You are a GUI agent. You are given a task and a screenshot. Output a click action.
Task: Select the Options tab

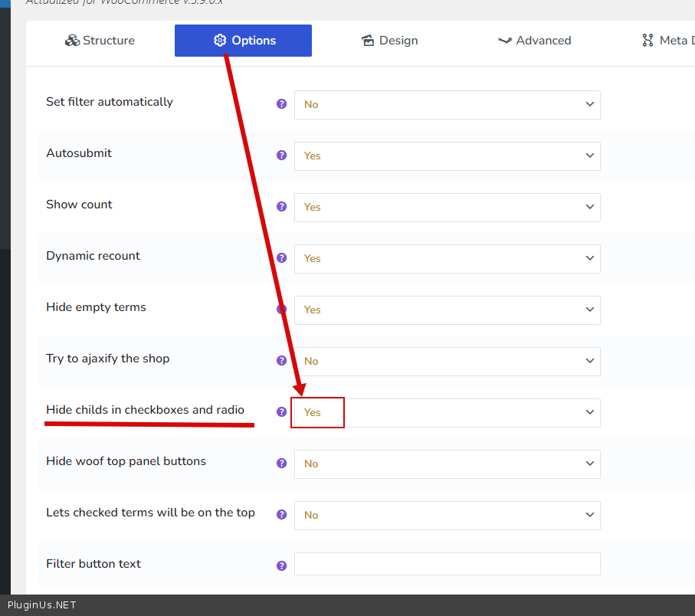click(243, 41)
